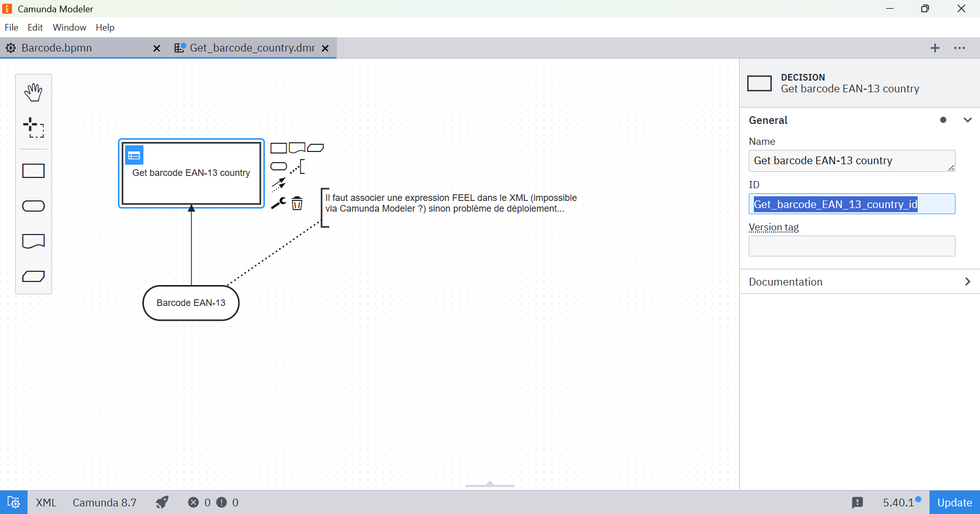Image resolution: width=980 pixels, height=514 pixels.
Task: Pick the Input Data shape in palette
Action: 33,206
